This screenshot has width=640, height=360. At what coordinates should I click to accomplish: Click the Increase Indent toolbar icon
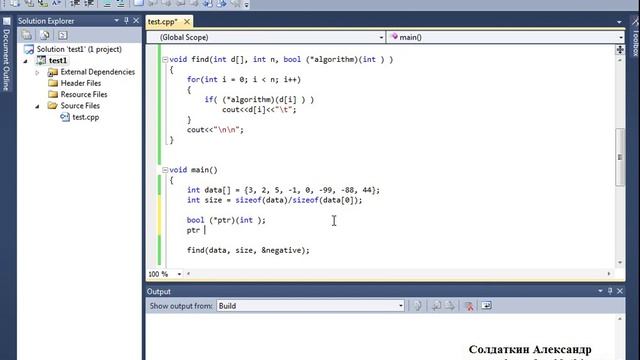[x=89, y=4]
